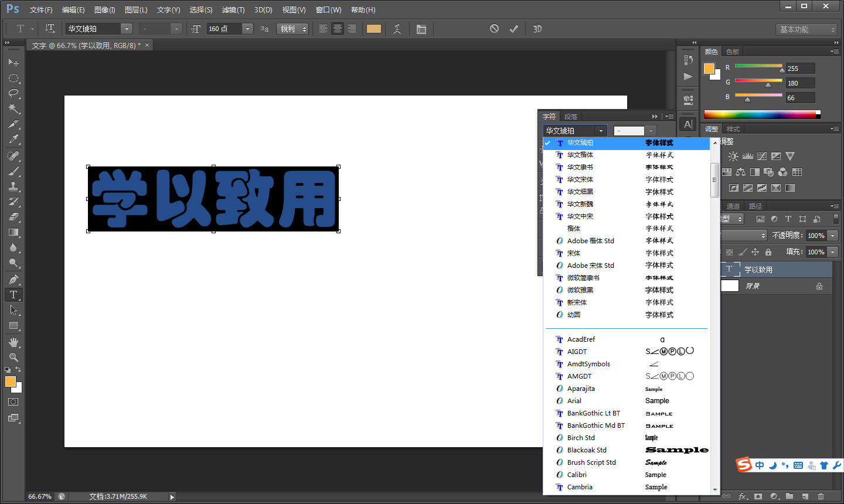Delete layer with trash icon
This screenshot has height=504, width=844.
tap(821, 496)
